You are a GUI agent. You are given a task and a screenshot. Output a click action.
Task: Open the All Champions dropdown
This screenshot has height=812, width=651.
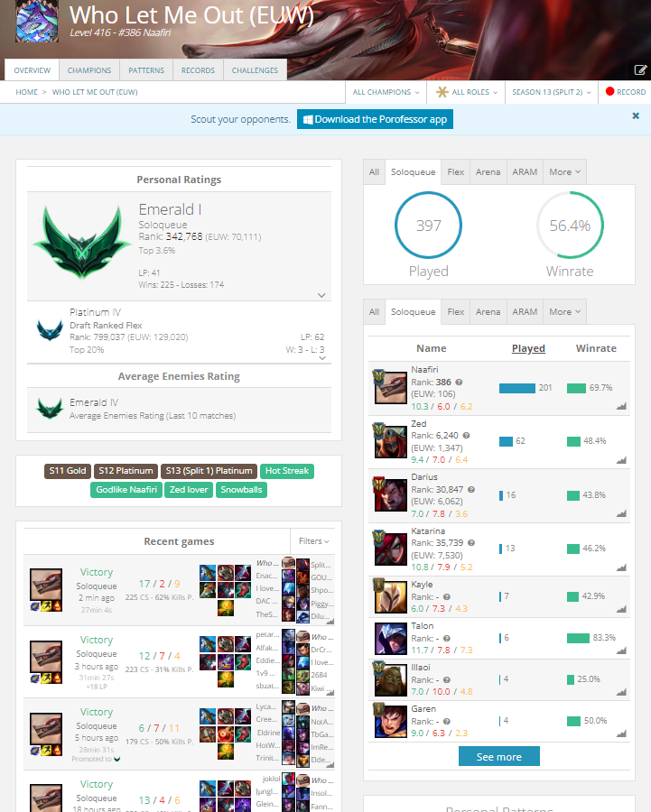[x=386, y=92]
